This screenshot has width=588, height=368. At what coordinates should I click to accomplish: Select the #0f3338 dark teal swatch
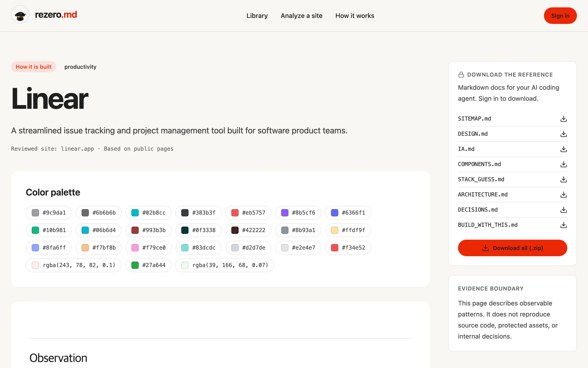pyautogui.click(x=198, y=230)
